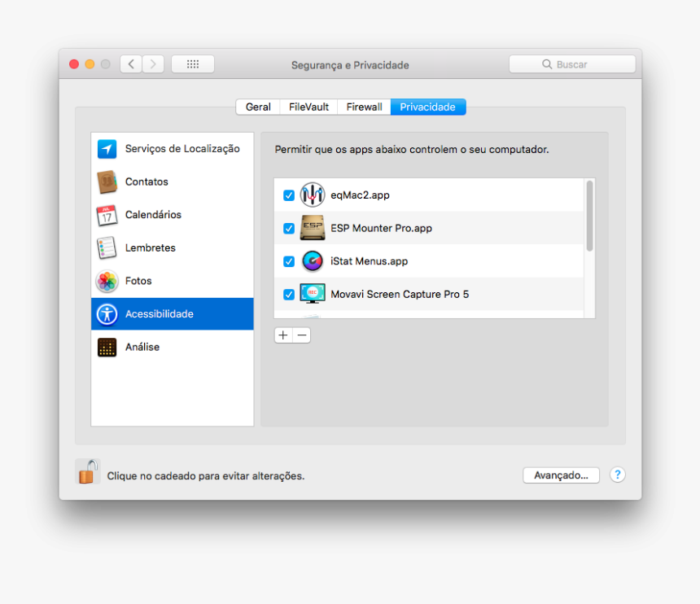Screen dimensions: 700x604
Task: Go forward with the right chevron
Action: pos(153,64)
